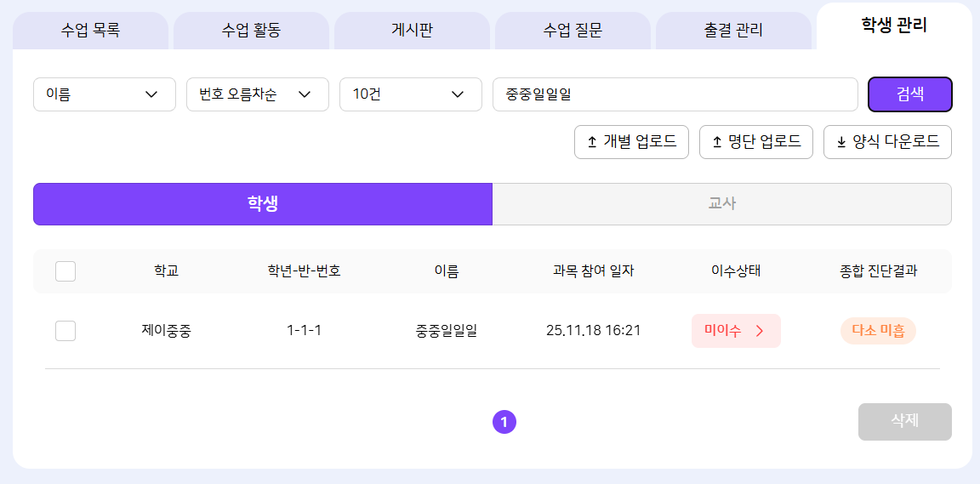980x484 pixels.
Task: Click the 개별 업로드 upload arrow icon
Action: click(x=592, y=142)
